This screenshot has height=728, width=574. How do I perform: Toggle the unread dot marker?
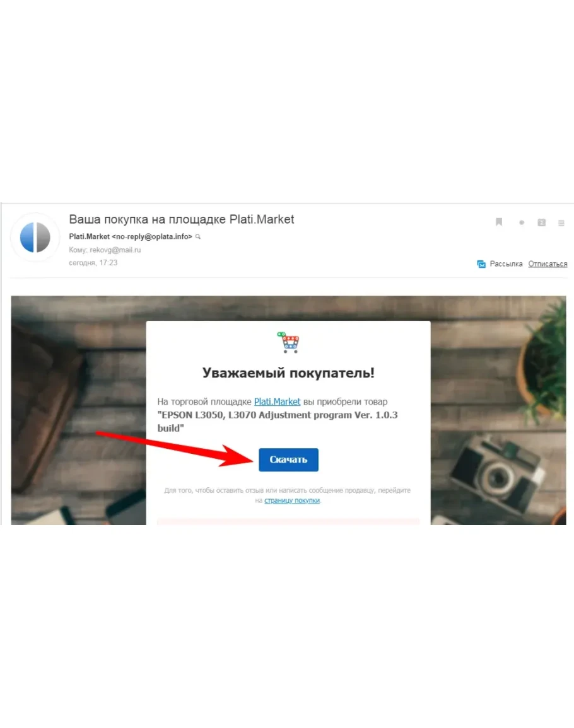point(522,223)
